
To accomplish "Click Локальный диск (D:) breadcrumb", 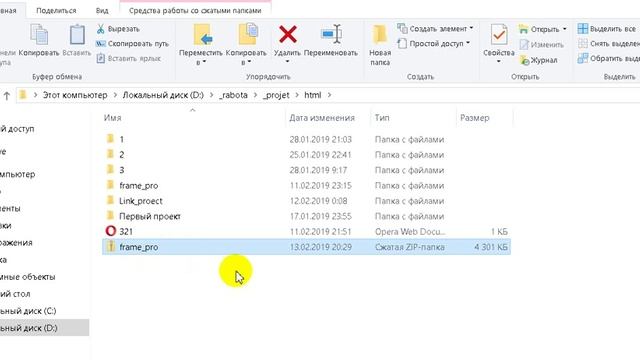I will tap(163, 95).
